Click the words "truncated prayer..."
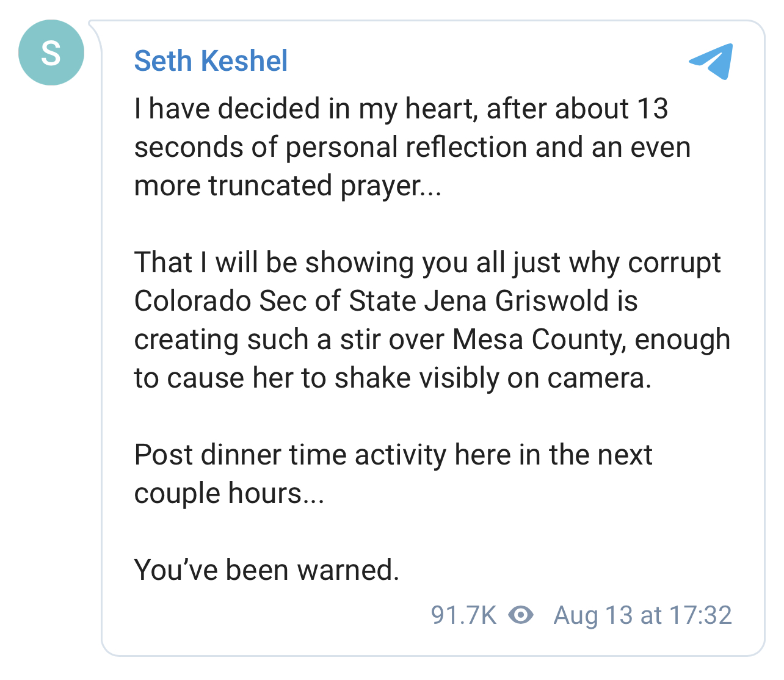 click(325, 186)
